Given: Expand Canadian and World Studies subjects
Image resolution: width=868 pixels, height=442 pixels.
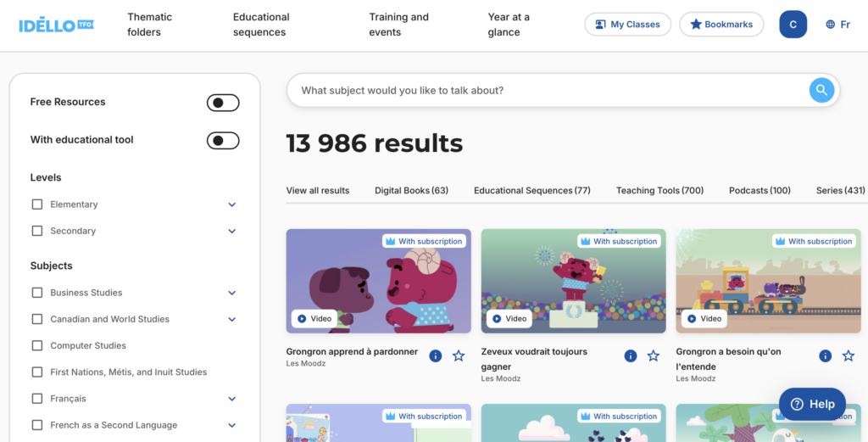Looking at the screenshot, I should click(232, 319).
